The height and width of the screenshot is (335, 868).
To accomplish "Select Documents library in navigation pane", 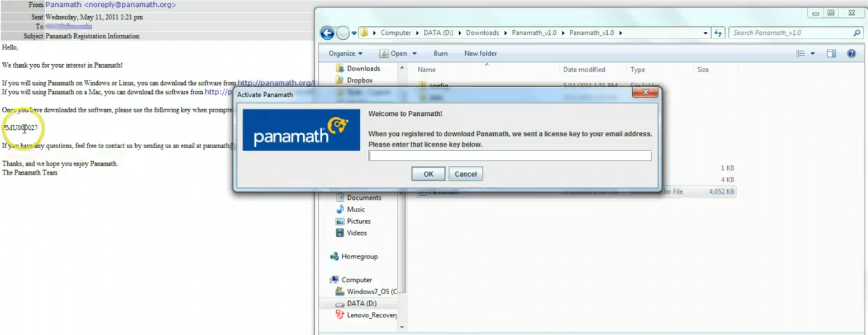I will [x=364, y=198].
